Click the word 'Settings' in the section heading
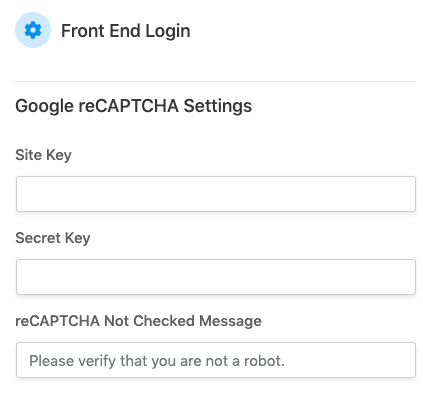 pyautogui.click(x=218, y=107)
